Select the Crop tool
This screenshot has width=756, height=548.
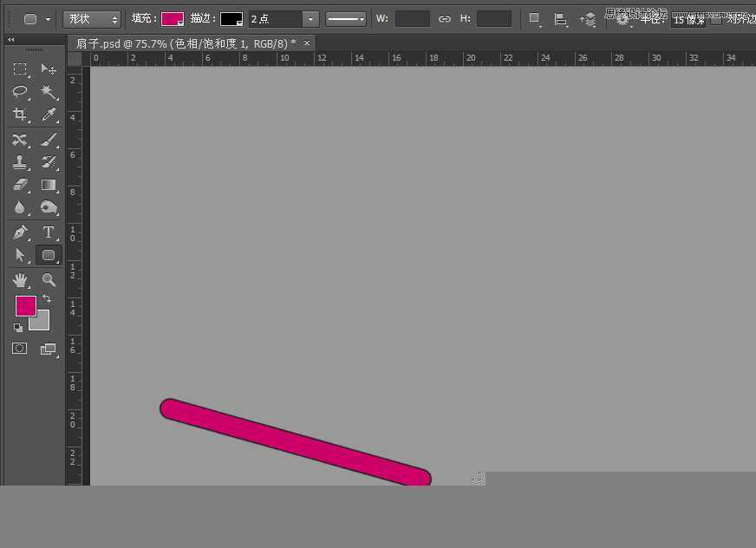click(x=20, y=114)
